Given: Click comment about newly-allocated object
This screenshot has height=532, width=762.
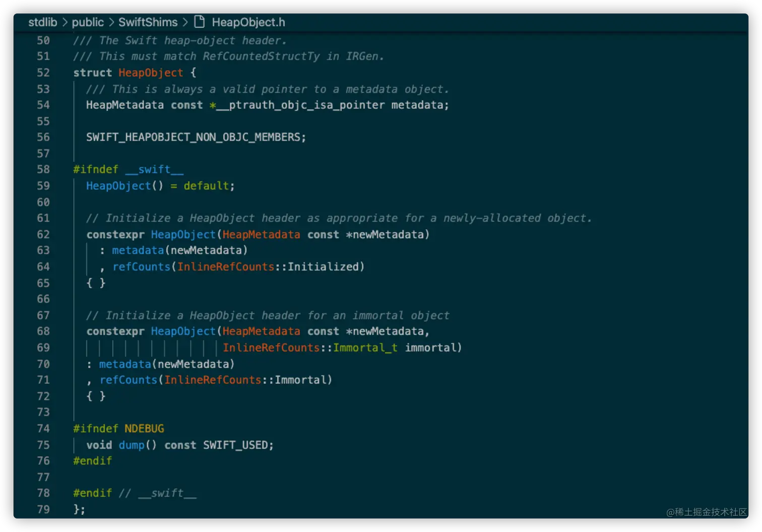Looking at the screenshot, I should tap(339, 218).
